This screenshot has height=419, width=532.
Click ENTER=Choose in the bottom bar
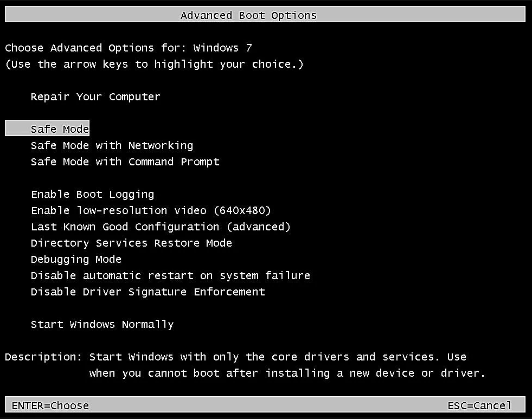(50, 405)
